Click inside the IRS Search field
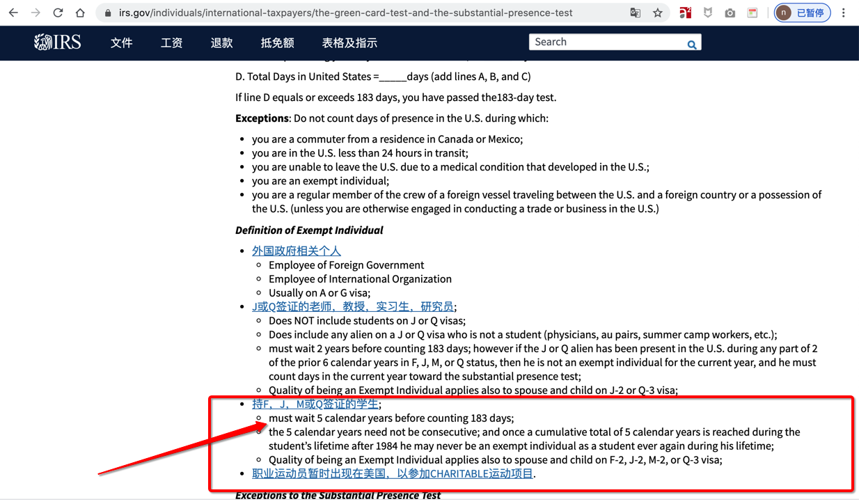This screenshot has width=859, height=504. coord(606,42)
